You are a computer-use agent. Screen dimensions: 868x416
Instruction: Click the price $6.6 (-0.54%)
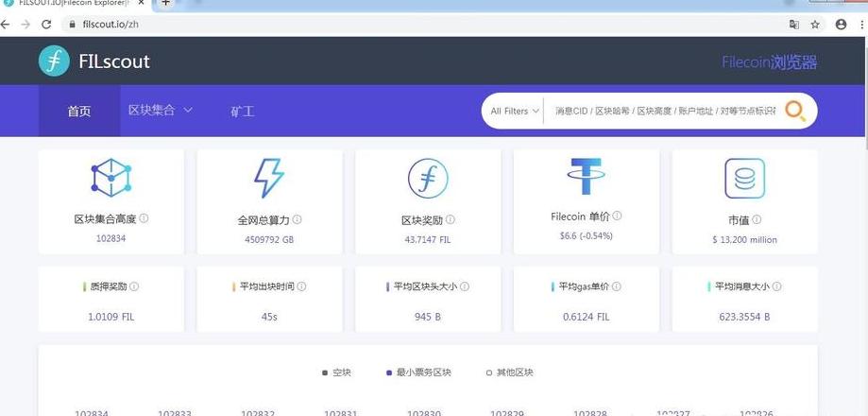587,236
